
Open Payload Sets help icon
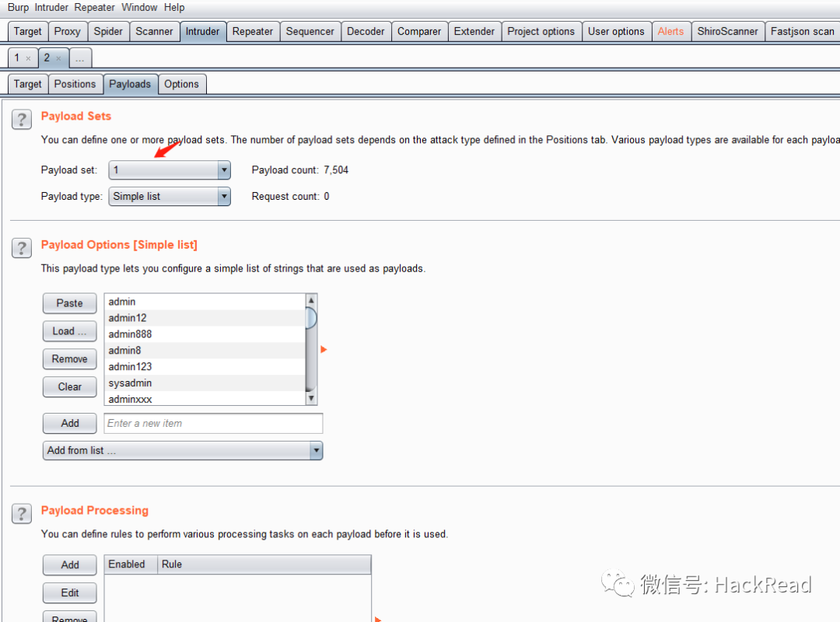tap(22, 119)
